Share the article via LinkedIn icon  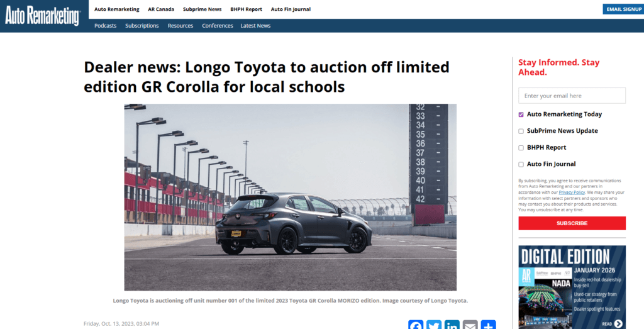coord(452,325)
